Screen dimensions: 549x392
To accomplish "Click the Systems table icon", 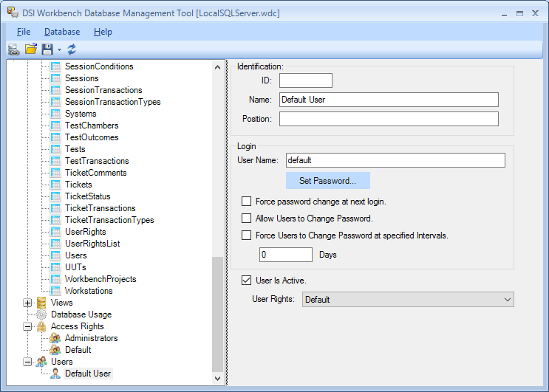I will (x=55, y=114).
